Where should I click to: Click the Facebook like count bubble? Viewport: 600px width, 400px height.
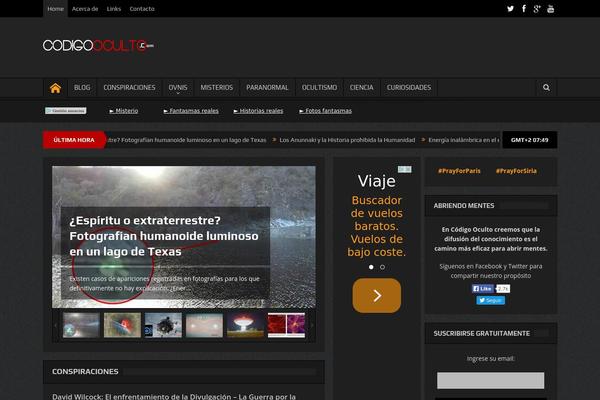503,289
